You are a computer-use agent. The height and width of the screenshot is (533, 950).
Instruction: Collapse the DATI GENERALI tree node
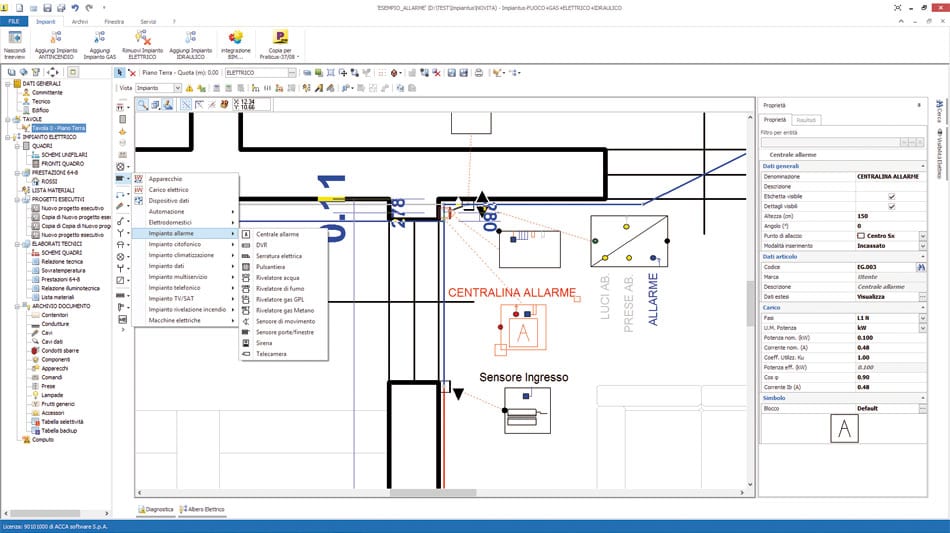pyautogui.click(x=8, y=84)
